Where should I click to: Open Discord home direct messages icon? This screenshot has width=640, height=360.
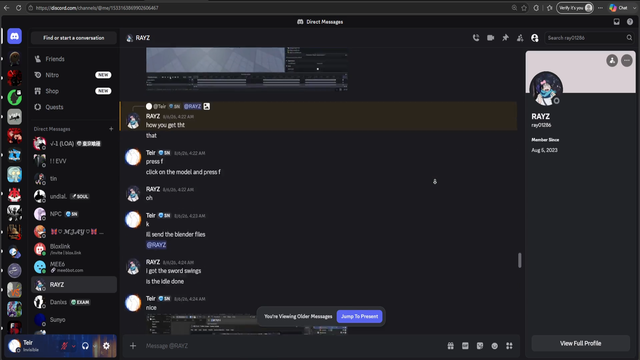coord(14,36)
